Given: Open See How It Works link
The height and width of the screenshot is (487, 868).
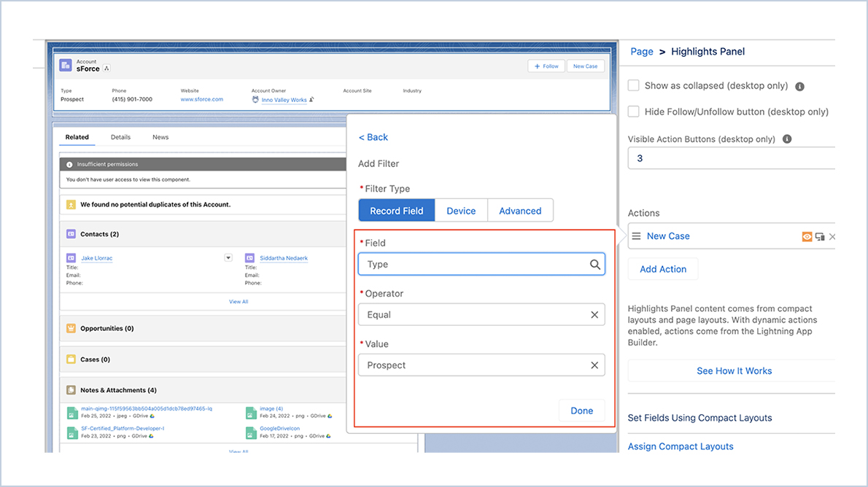Looking at the screenshot, I should click(x=734, y=370).
